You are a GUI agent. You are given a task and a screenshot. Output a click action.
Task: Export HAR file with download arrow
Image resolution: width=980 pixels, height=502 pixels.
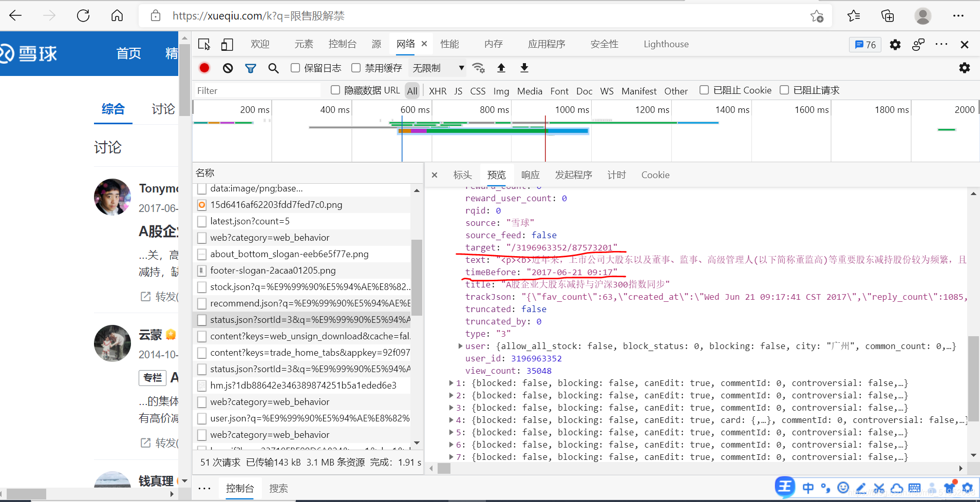click(524, 68)
